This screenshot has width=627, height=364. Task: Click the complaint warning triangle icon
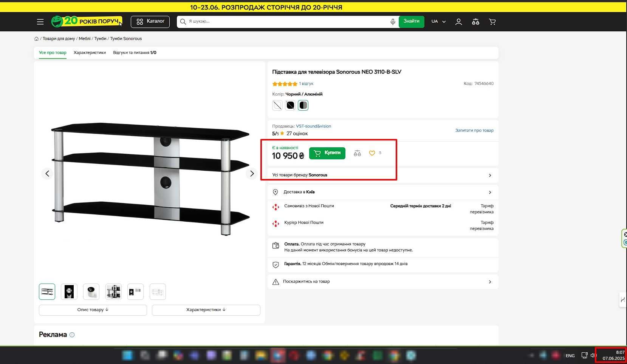276,282
